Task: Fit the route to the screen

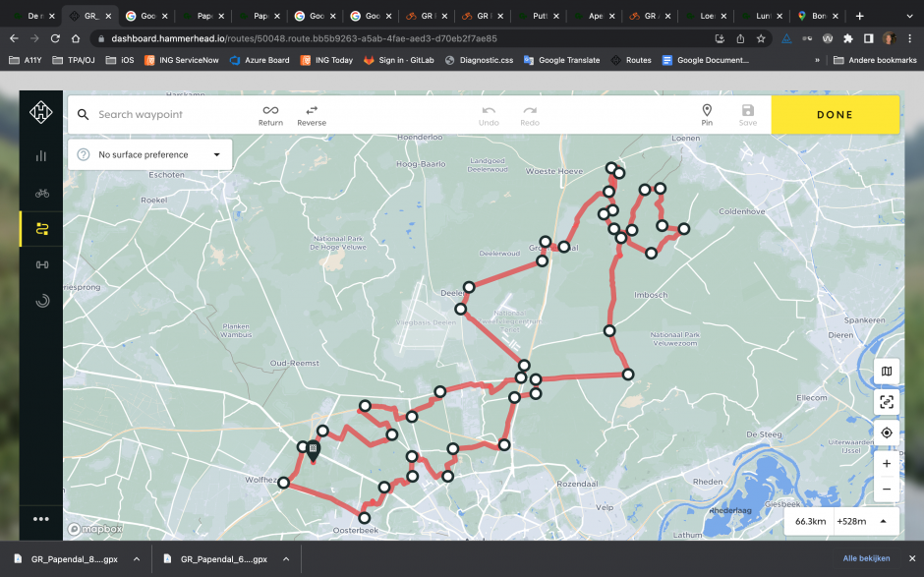Action: (887, 402)
